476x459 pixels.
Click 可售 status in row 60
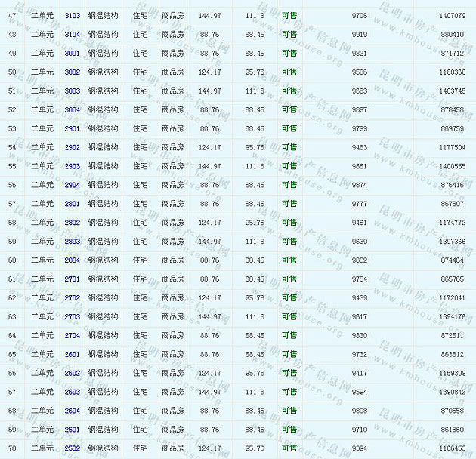[289, 260]
